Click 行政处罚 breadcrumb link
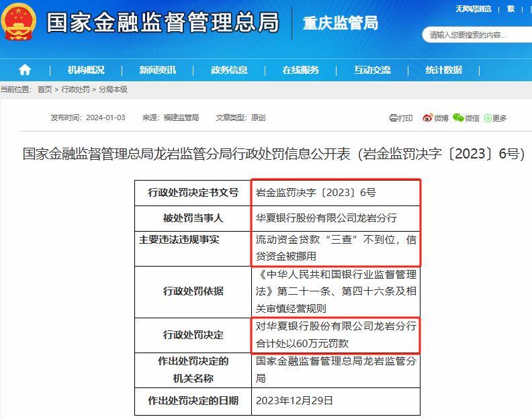This screenshot has width=532, height=419. coord(75,89)
